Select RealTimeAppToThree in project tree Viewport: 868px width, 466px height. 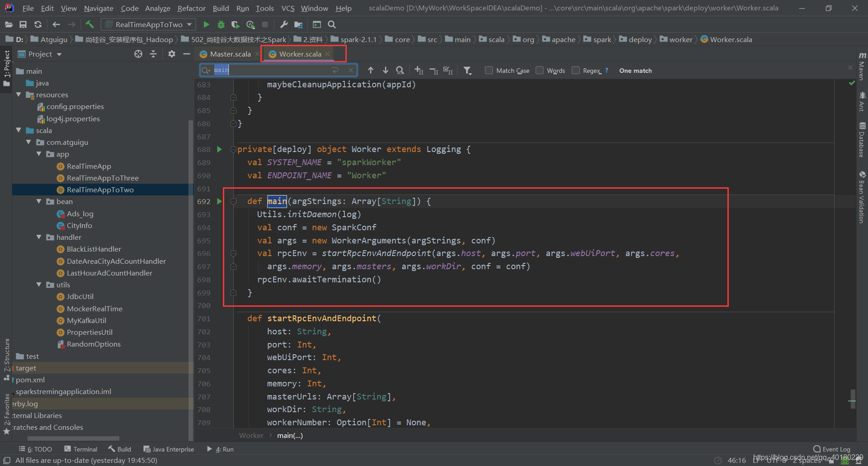pyautogui.click(x=103, y=178)
